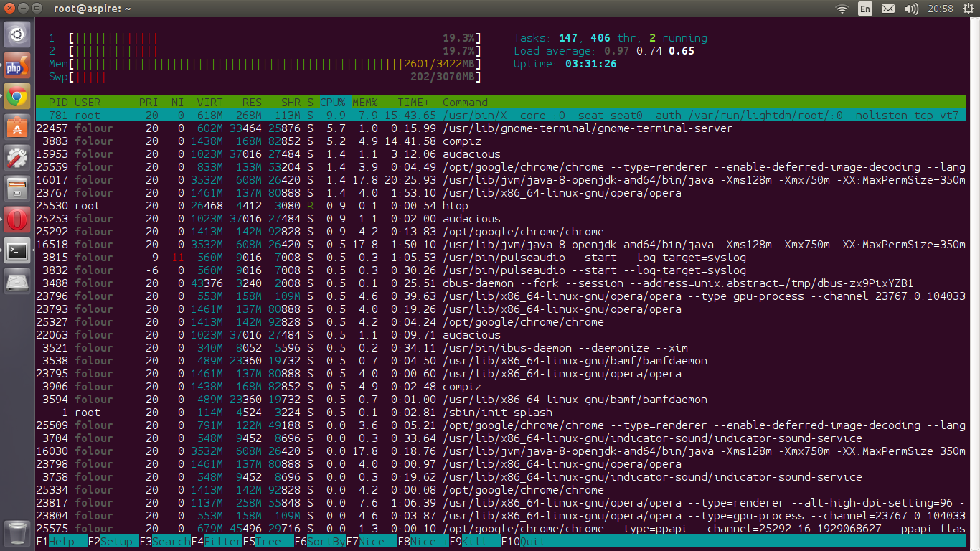980x551 pixels.
Task: Sort processes by the MEM% column header
Action: click(364, 103)
